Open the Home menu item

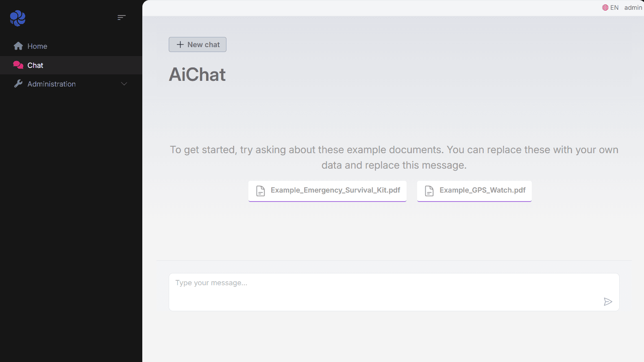click(x=71, y=46)
